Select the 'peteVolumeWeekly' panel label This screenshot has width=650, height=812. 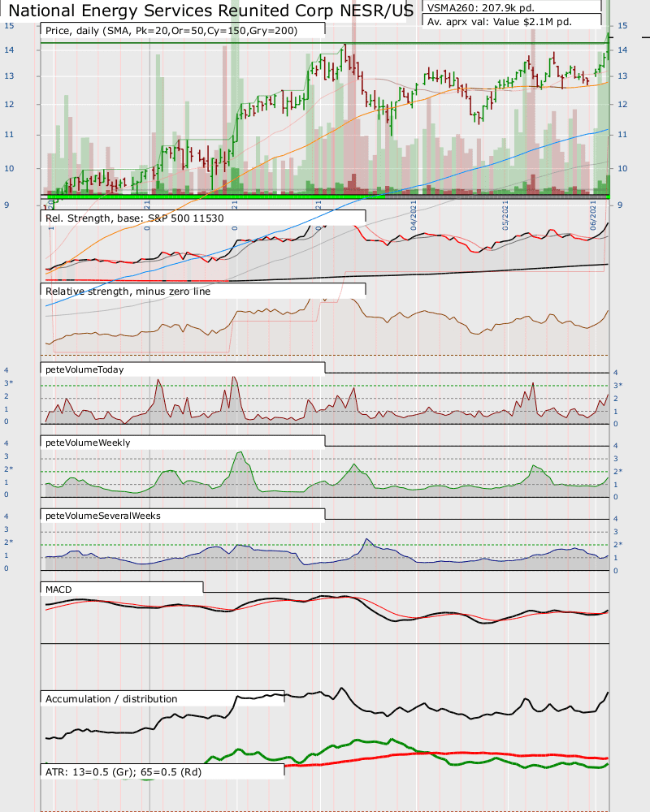(x=88, y=443)
